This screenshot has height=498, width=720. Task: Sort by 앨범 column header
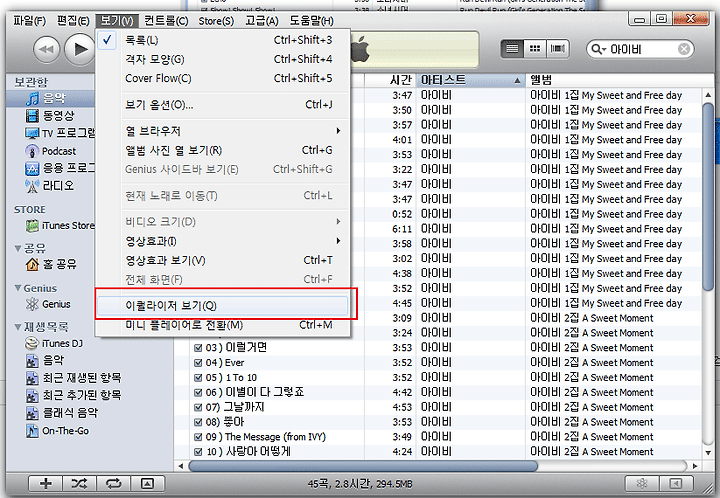click(x=614, y=80)
